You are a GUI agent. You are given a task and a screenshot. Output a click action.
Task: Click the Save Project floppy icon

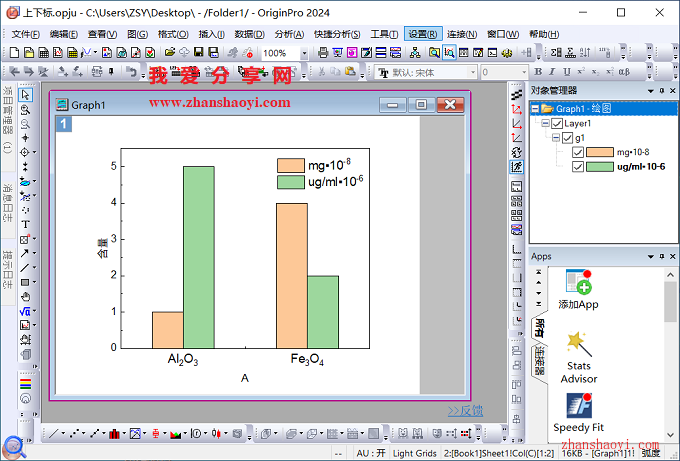click(x=199, y=53)
